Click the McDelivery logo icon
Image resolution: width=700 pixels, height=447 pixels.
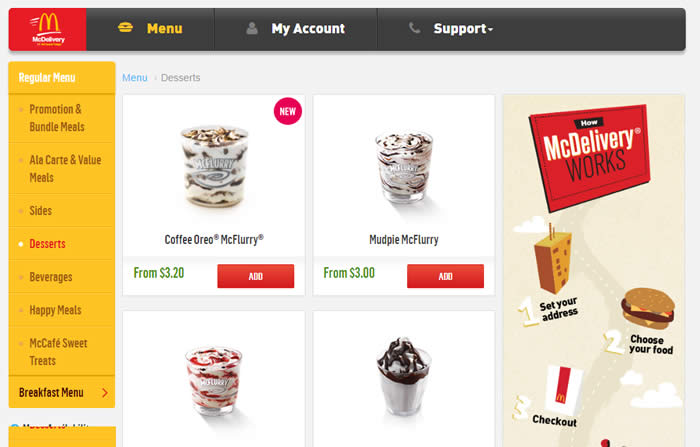coord(47,29)
